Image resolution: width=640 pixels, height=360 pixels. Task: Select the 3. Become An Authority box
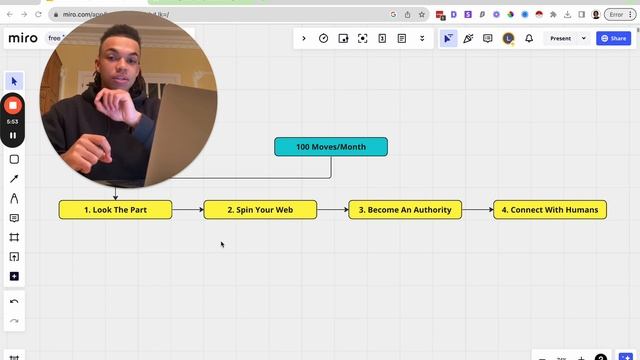point(405,210)
